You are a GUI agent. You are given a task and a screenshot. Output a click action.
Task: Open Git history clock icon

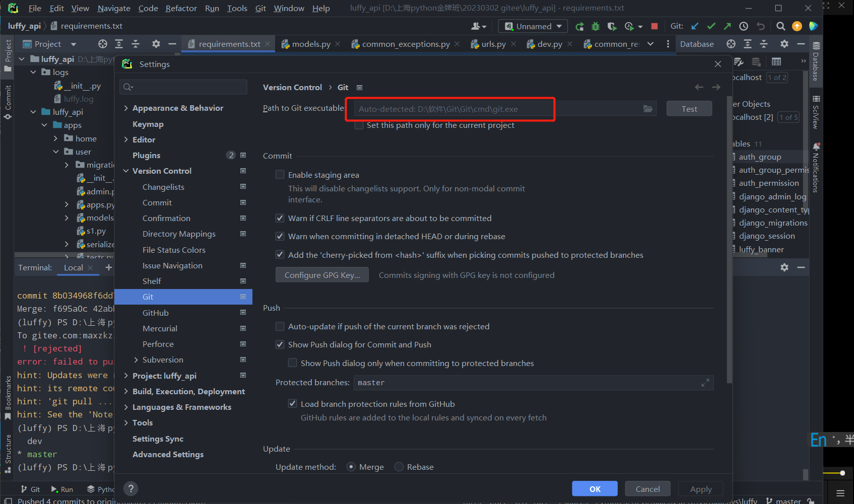tap(744, 26)
